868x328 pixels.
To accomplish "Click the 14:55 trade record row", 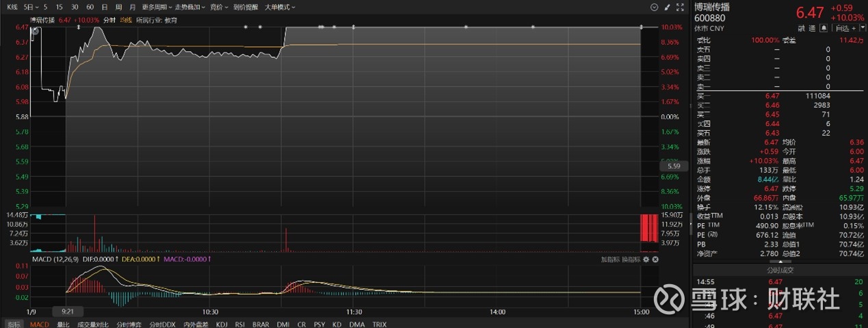I will (779, 281).
